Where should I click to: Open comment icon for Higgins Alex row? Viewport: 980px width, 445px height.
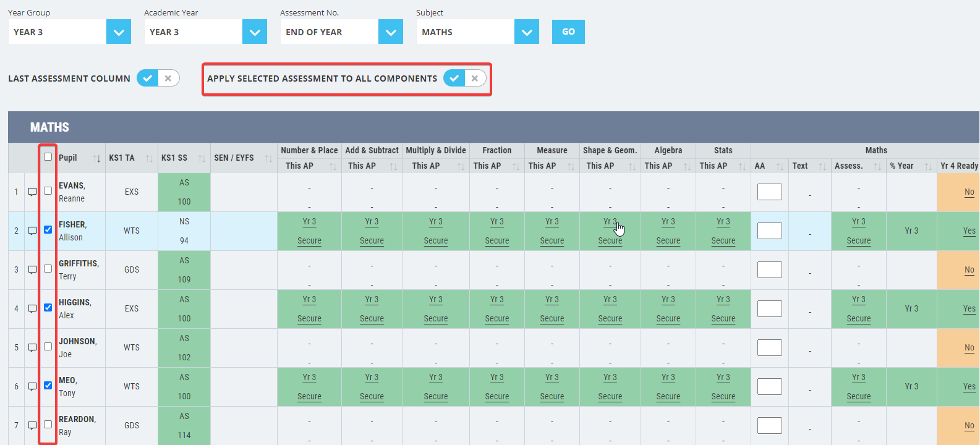pyautogui.click(x=32, y=308)
